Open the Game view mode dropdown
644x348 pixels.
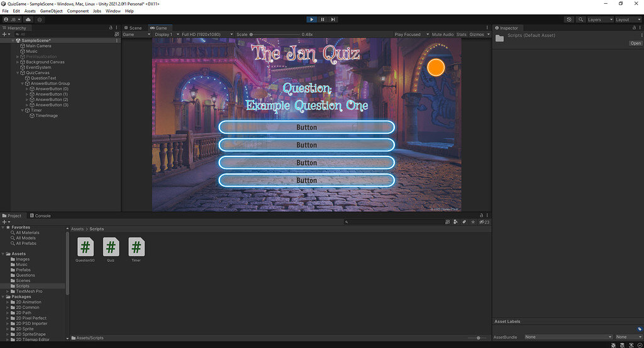[136, 35]
